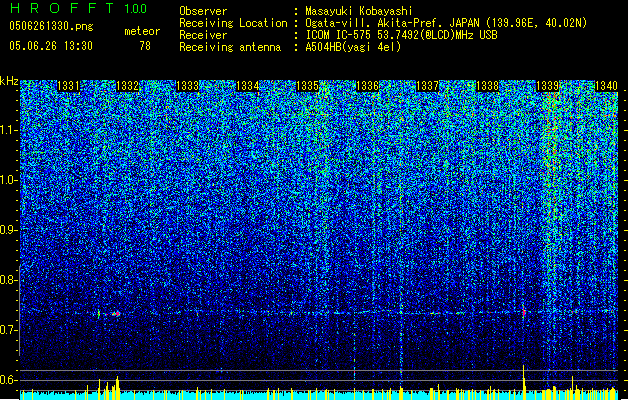Image resolution: width=629 pixels, height=400 pixels.
Task: Select the filename 0506261330.png
Action: [x=51, y=26]
